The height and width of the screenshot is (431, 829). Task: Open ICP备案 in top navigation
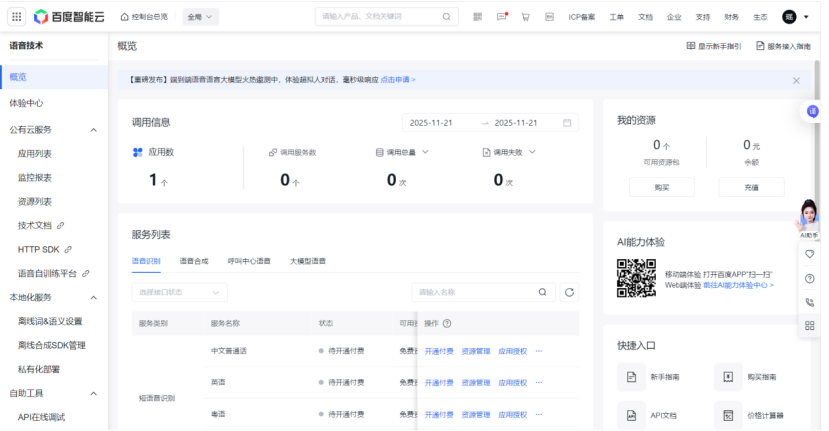[x=582, y=17]
